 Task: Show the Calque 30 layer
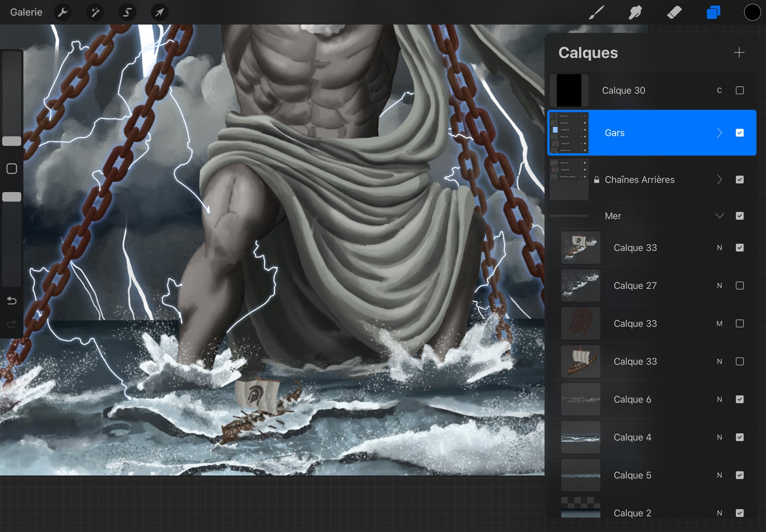(740, 91)
